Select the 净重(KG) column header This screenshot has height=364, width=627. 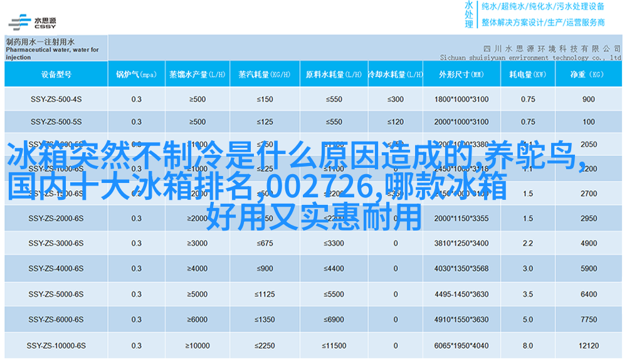pyautogui.click(x=587, y=75)
